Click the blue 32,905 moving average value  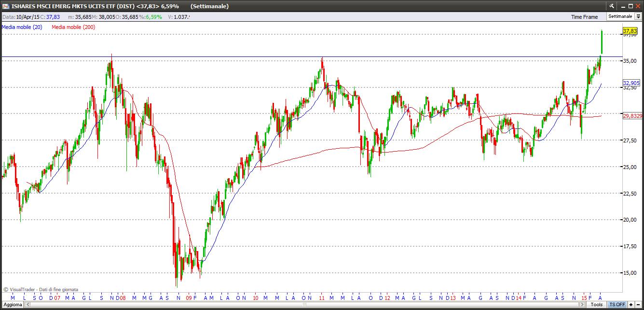(x=631, y=83)
